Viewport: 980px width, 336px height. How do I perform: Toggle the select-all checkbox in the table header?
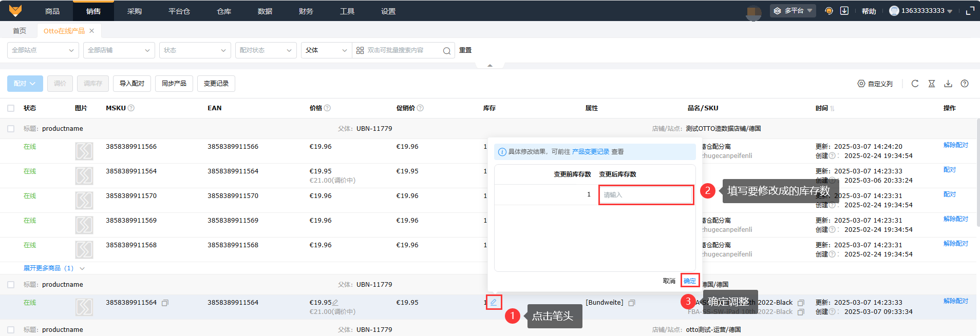click(x=11, y=108)
